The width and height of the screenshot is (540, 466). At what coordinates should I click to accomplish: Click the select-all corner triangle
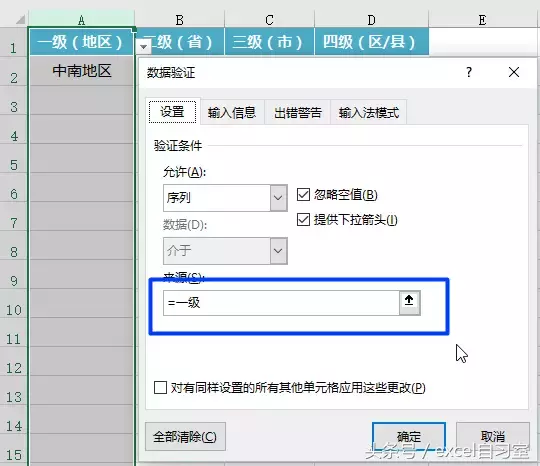(20, 19)
